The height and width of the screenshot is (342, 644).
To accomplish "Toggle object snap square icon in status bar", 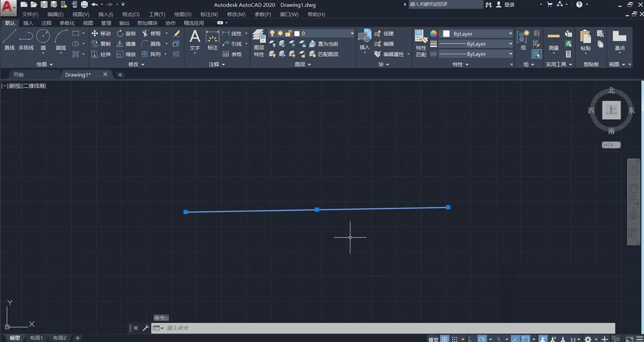I will 526,339.
